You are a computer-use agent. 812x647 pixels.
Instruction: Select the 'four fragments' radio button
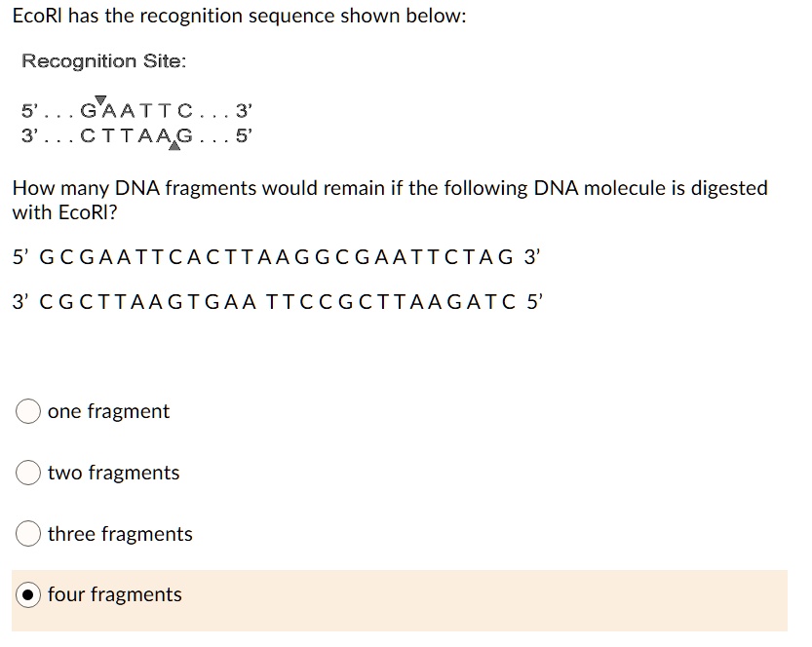(28, 594)
